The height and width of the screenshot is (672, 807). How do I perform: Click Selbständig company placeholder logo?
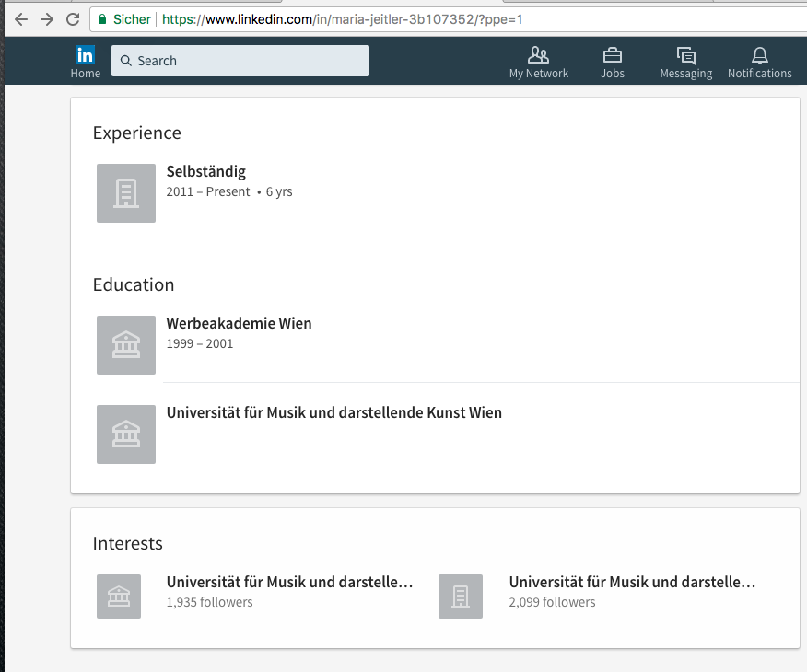(126, 193)
